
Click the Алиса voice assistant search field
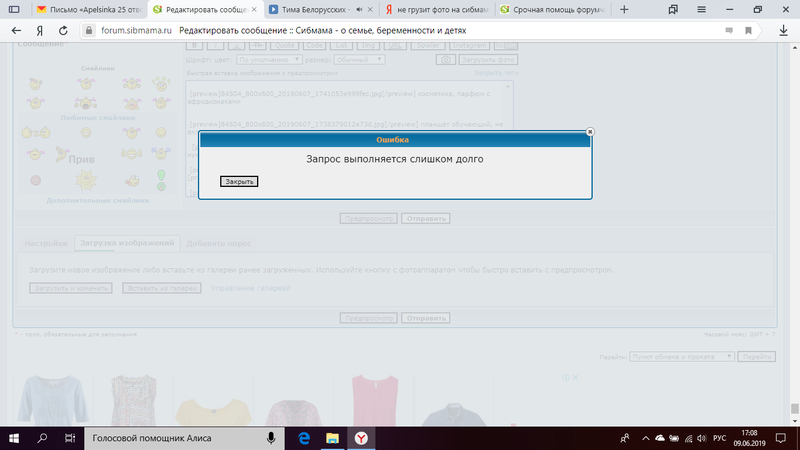[x=170, y=438]
